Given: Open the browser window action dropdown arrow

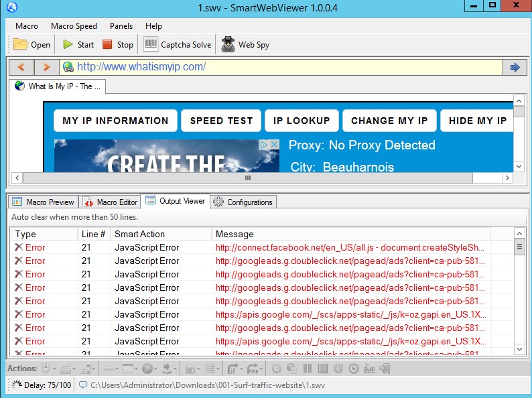Looking at the screenshot, I should coord(137,369).
